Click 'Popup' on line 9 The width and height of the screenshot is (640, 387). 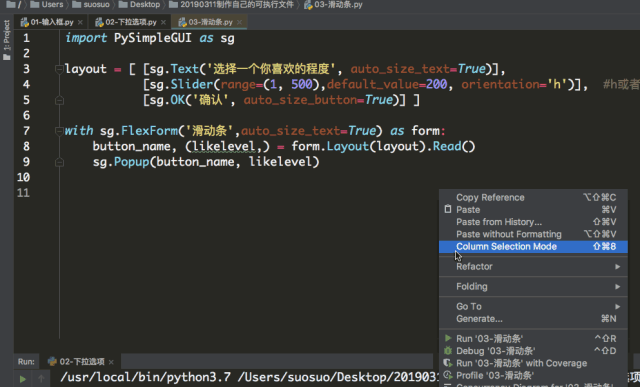point(131,162)
